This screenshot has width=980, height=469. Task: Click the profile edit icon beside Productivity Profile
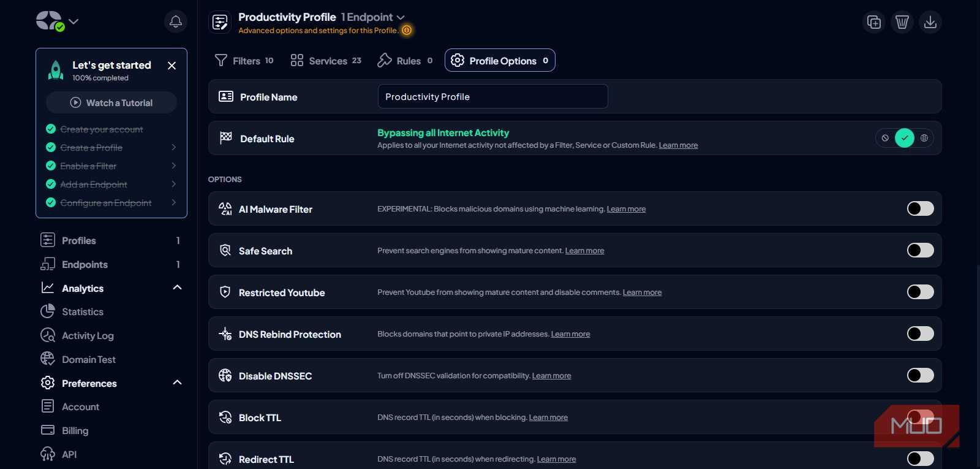coord(220,22)
